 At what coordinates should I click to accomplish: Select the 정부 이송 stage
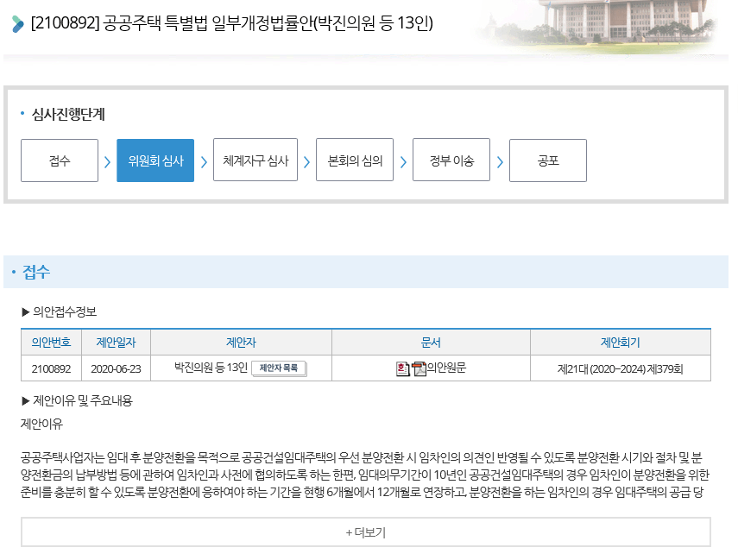point(451,160)
